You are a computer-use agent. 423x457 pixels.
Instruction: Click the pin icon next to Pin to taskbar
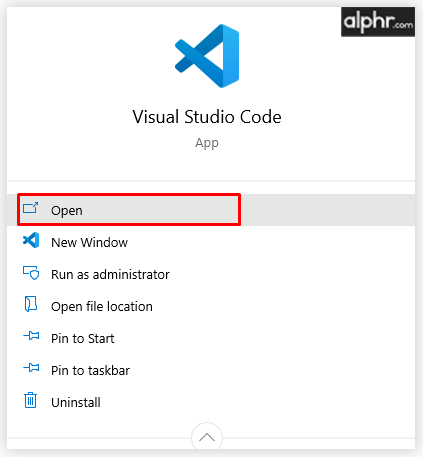tap(31, 368)
